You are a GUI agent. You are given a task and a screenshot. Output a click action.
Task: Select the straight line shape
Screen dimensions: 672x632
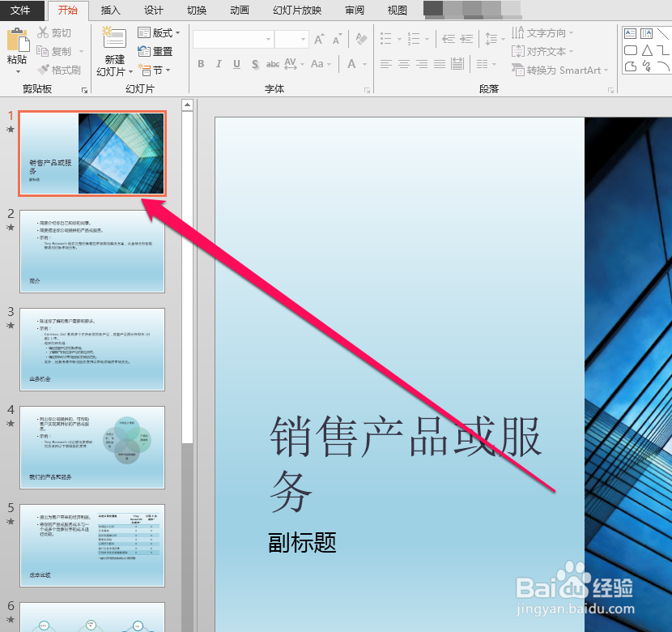663,33
